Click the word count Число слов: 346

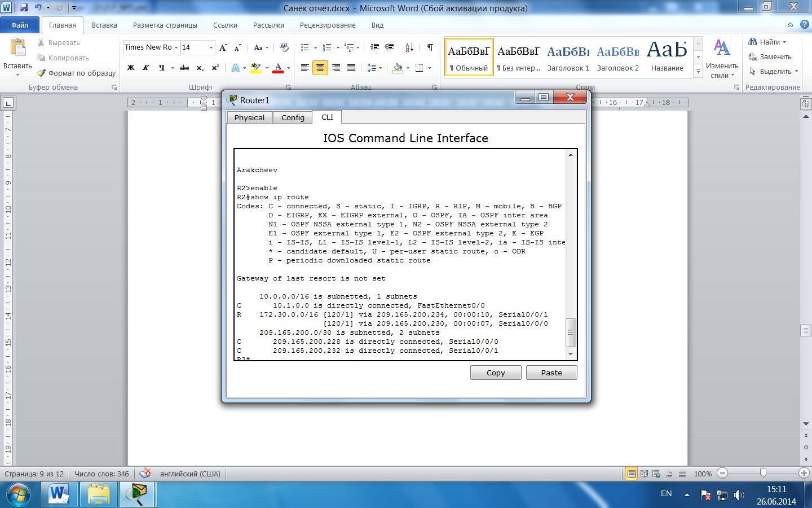pos(101,474)
